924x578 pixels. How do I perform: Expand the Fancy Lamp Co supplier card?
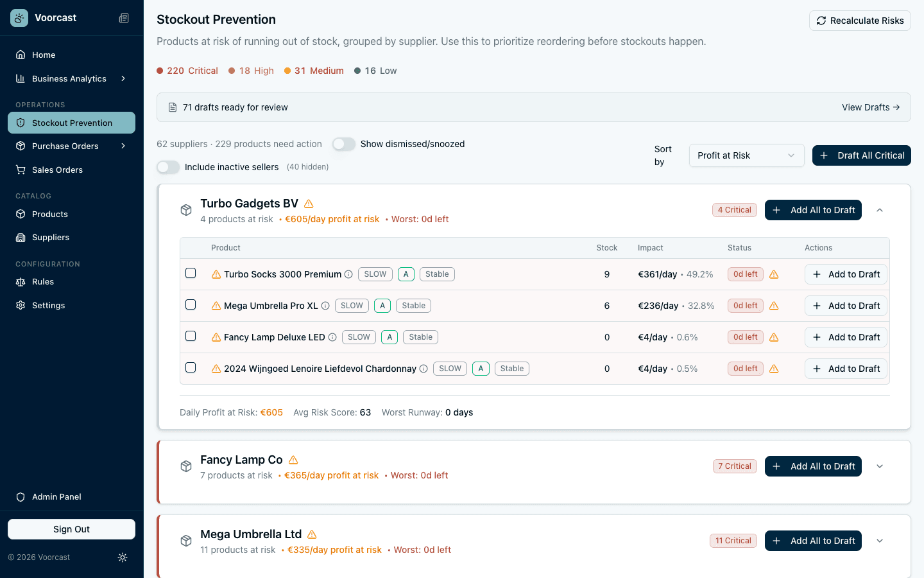click(x=880, y=466)
